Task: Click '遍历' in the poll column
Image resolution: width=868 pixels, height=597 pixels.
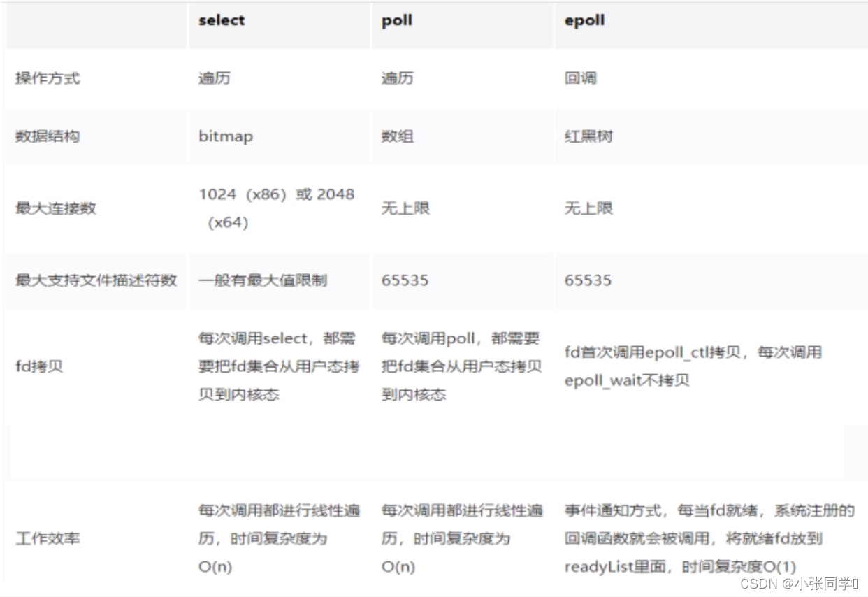Action: [398, 78]
